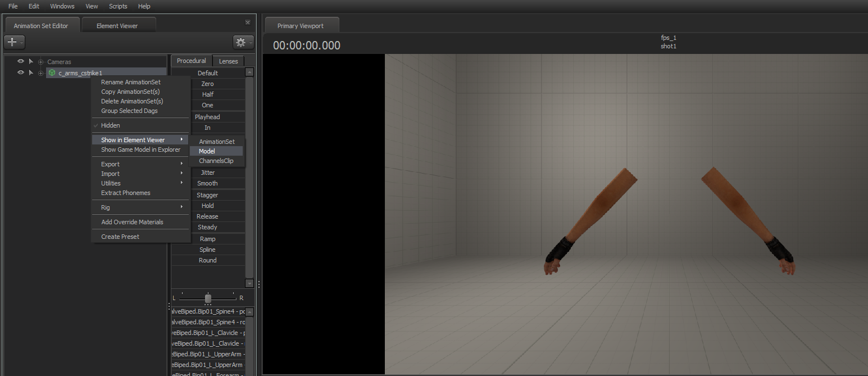Expand the Show in Element Viewer submenu
Image resolution: width=868 pixels, height=376 pixels.
coord(140,140)
